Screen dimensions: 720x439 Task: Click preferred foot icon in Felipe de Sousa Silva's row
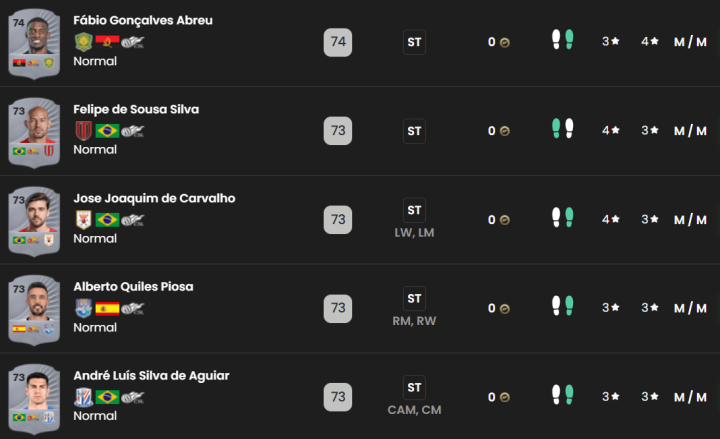tap(562, 130)
